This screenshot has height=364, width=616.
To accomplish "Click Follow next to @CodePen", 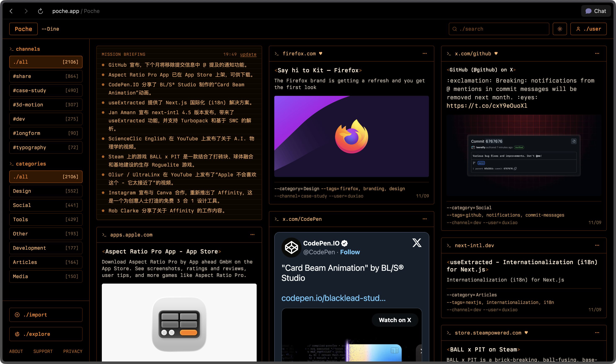I will [x=350, y=252].
